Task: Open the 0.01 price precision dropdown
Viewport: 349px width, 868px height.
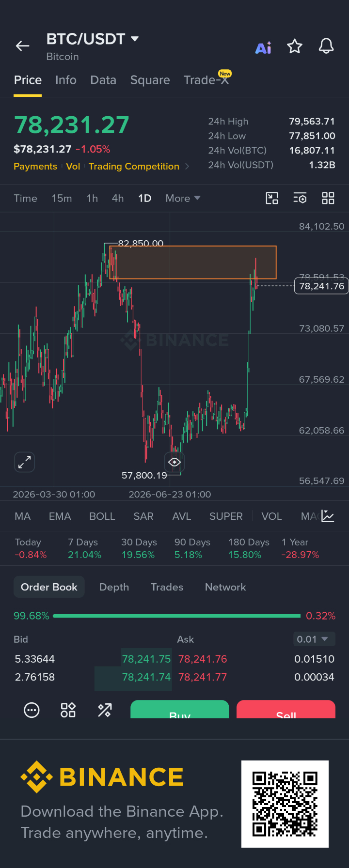Action: 314,639
